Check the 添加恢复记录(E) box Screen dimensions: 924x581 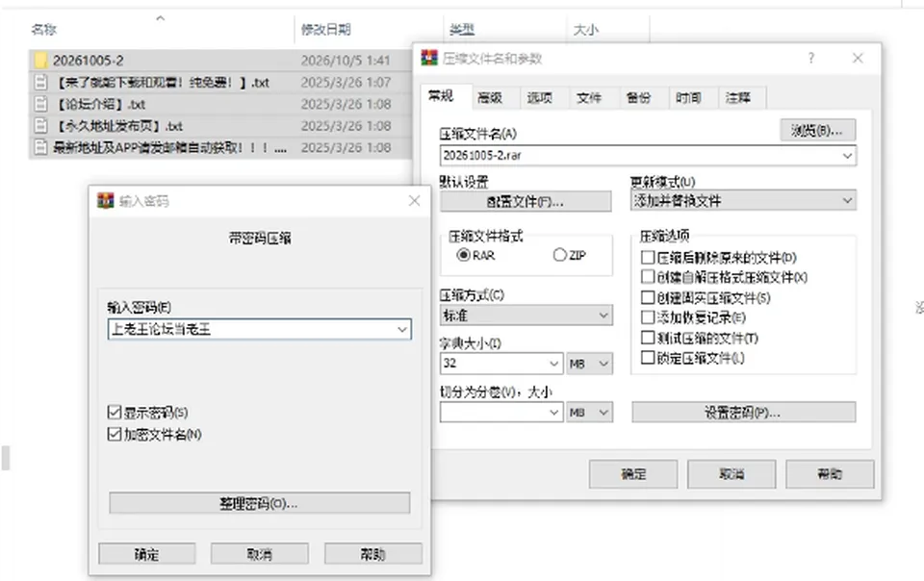click(x=648, y=317)
